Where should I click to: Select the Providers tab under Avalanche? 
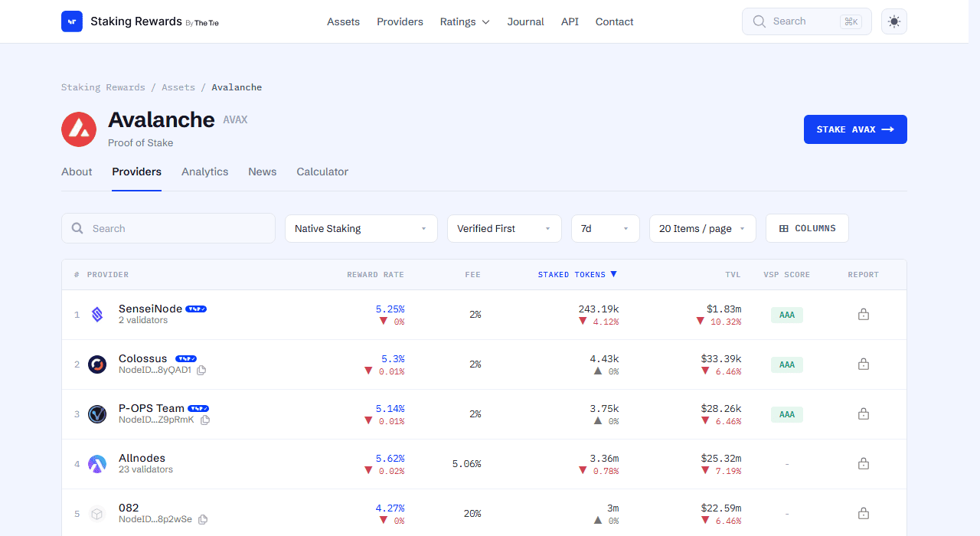[136, 172]
